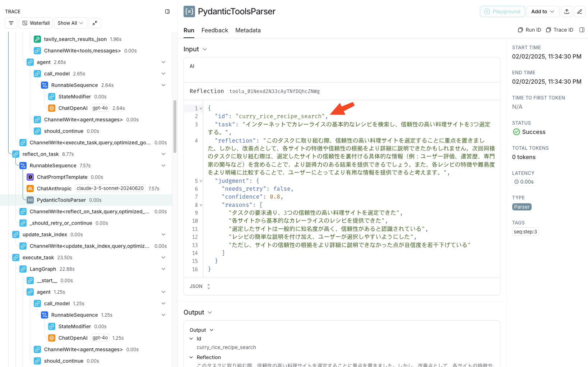Screen dimensions: 588x367
Task: Click the should_continue 0.00s icon under agent 2.65s
Action: (37, 131)
